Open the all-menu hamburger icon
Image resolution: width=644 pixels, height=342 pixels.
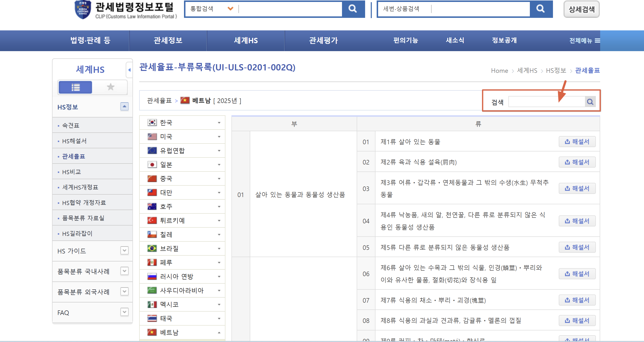[597, 41]
